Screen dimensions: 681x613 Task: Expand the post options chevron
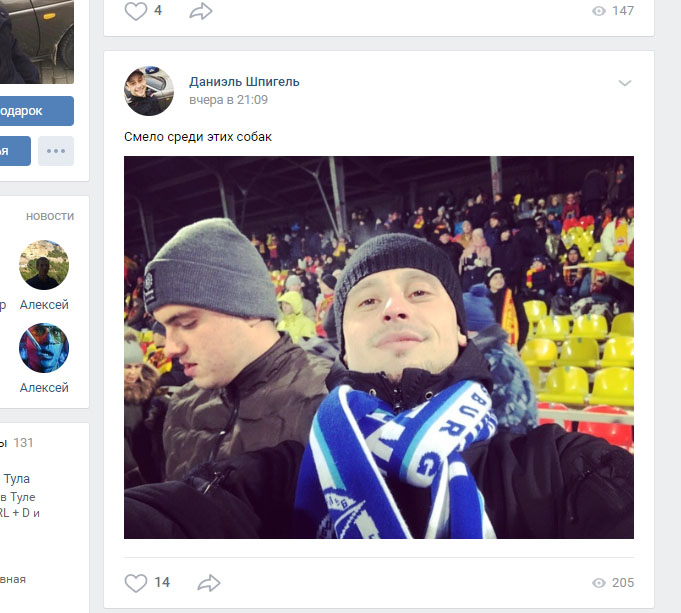click(x=625, y=83)
